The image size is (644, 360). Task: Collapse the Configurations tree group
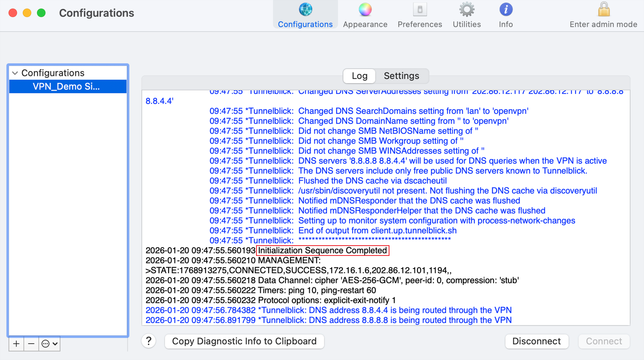coord(15,73)
